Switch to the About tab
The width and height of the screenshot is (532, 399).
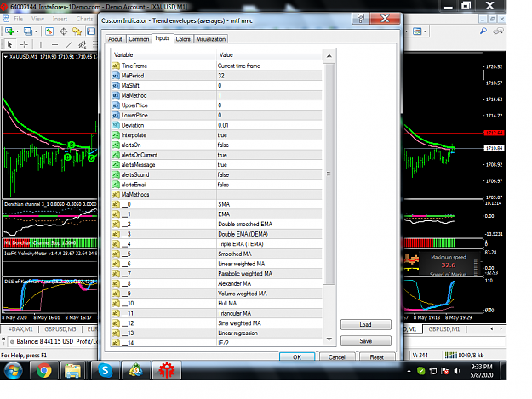(115, 39)
